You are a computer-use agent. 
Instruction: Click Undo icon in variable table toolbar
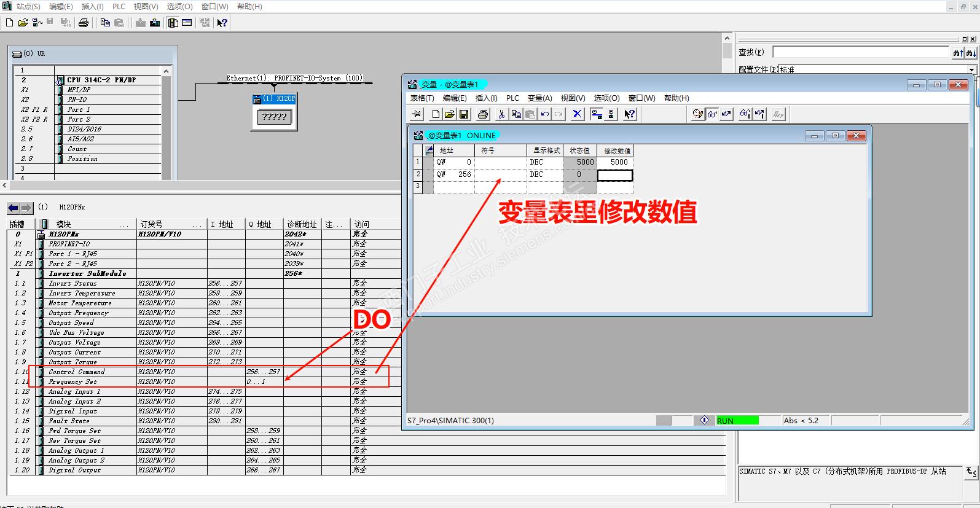[x=544, y=114]
